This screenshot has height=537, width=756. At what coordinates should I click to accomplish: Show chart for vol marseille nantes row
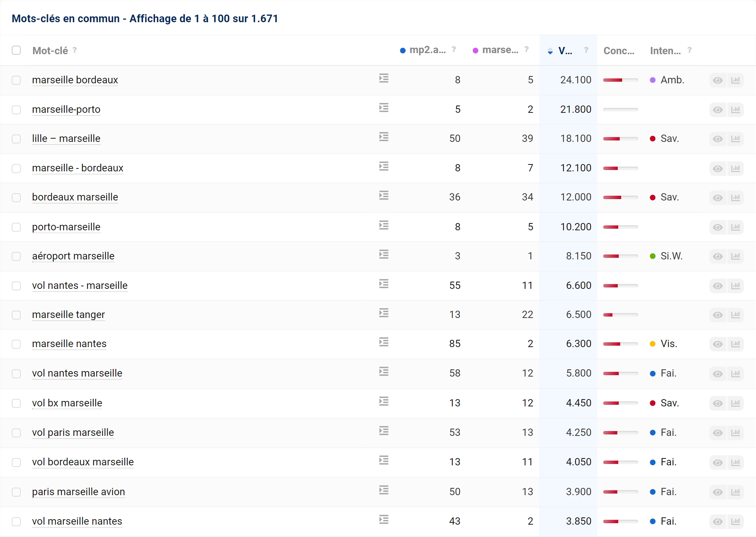(x=735, y=521)
